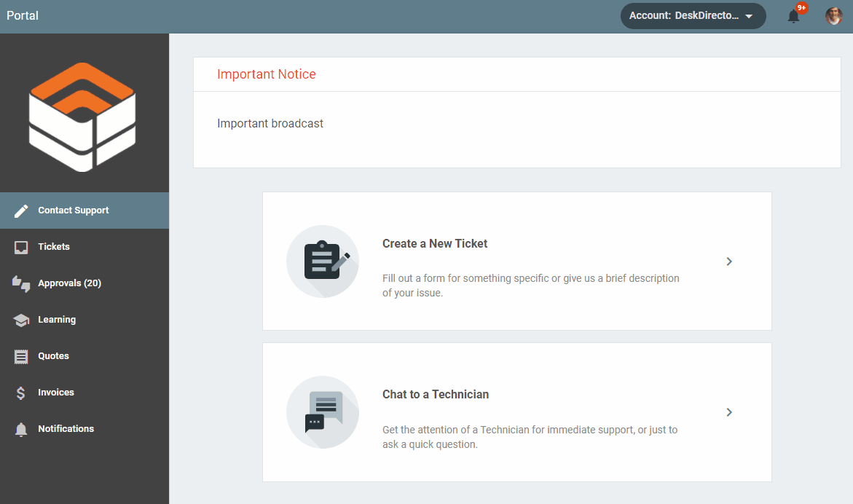Click the 'Fill out a form' ticket description
The image size is (853, 504).
coord(530,286)
